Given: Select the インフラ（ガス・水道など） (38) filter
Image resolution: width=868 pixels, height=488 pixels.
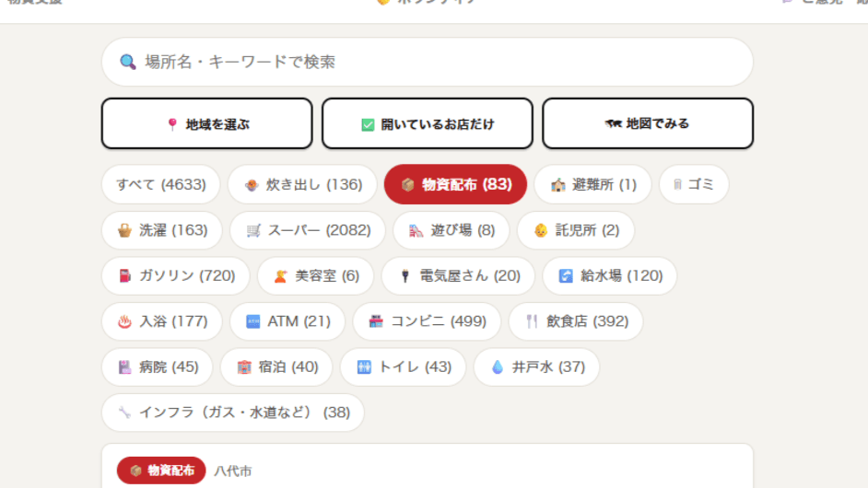Looking at the screenshot, I should pos(233,412).
